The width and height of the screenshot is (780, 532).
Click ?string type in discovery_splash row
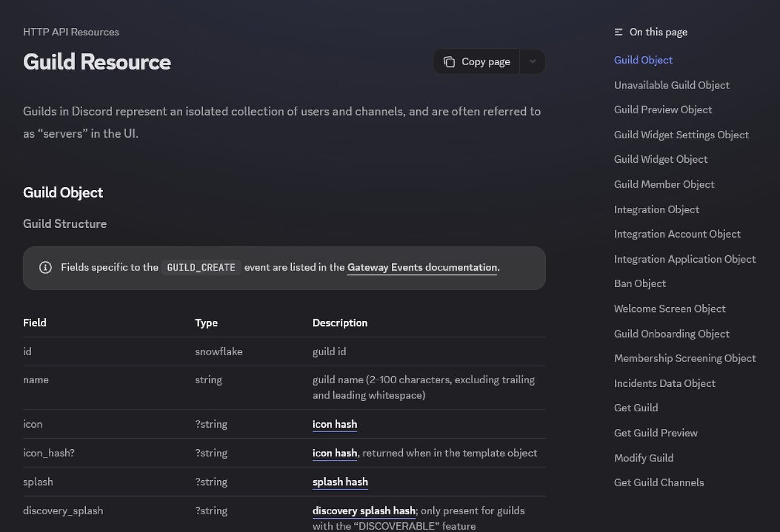point(211,511)
